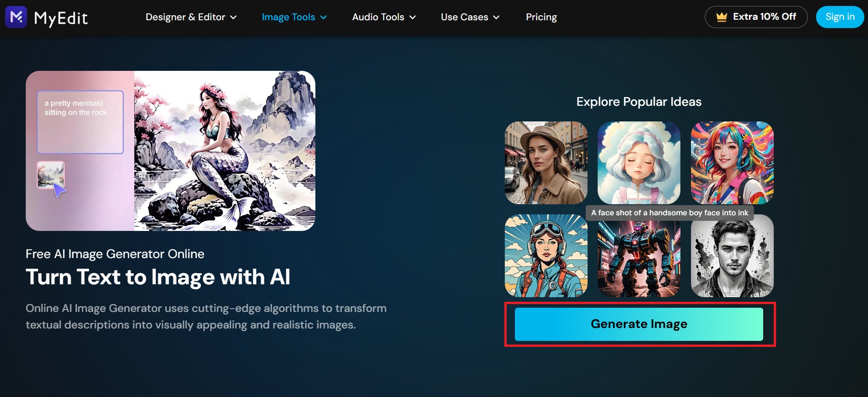Choose the sleeping cloud-haired girl idea
Viewport: 868px width, 397px height.
(639, 162)
